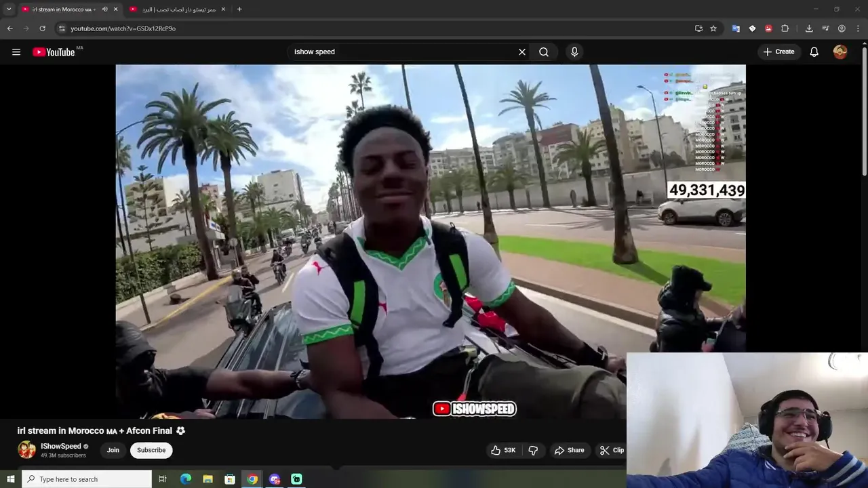Open the notifications bell
Viewport: 868px width, 488px height.
point(814,52)
